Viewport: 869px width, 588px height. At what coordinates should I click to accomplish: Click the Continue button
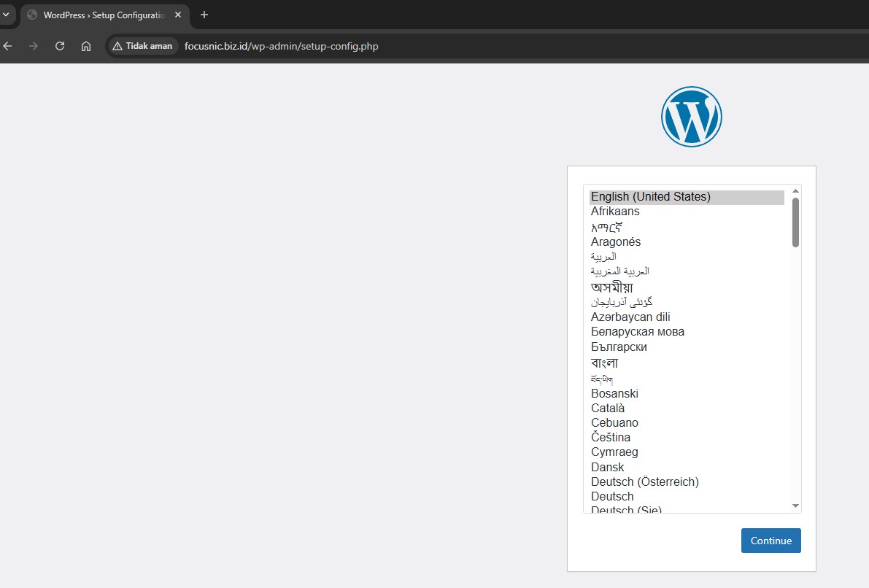(x=771, y=541)
